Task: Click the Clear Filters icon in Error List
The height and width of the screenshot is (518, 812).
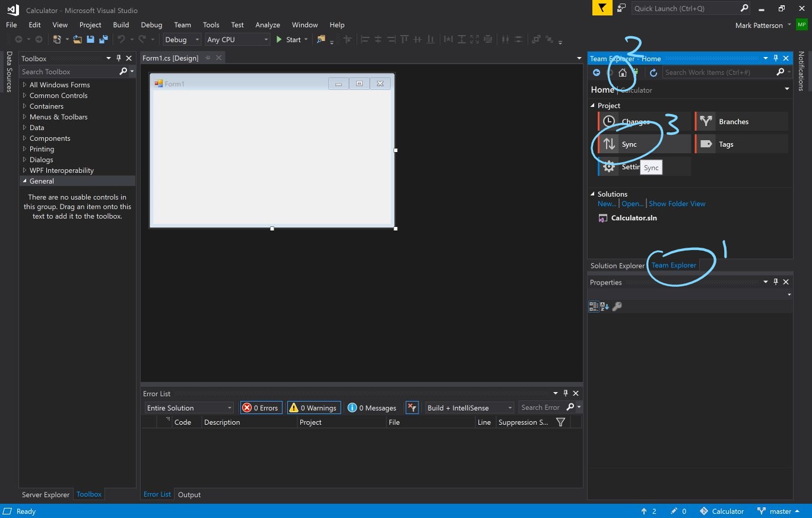Action: pos(413,408)
